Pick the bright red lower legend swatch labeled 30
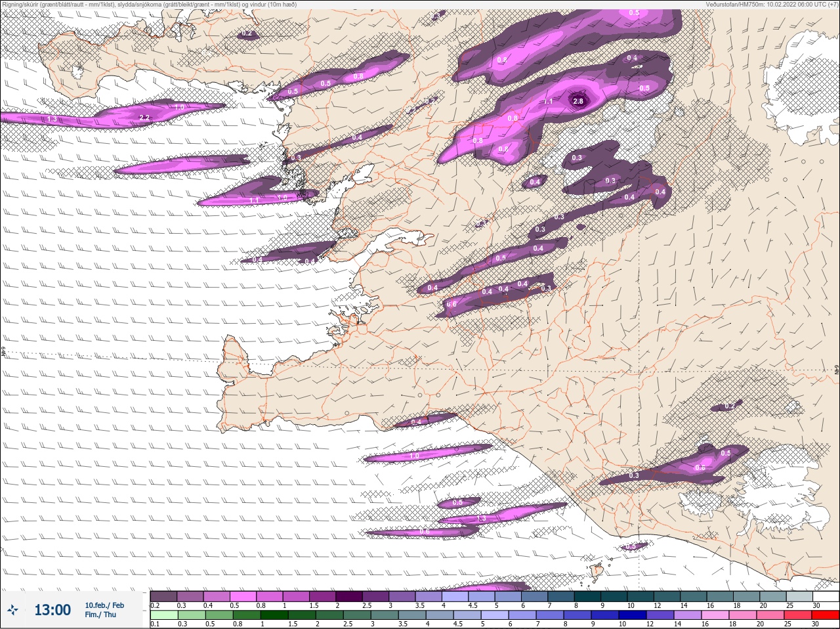The width and height of the screenshot is (840, 629). (826, 615)
